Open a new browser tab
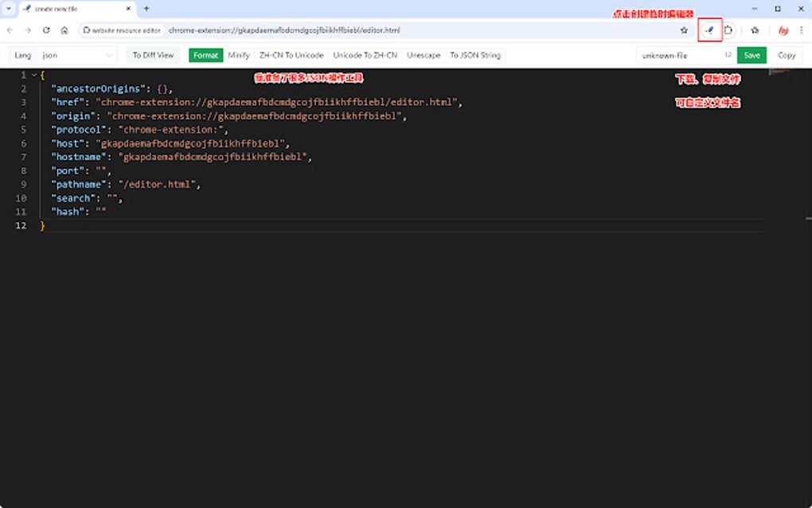The height and width of the screenshot is (508, 812). [148, 10]
